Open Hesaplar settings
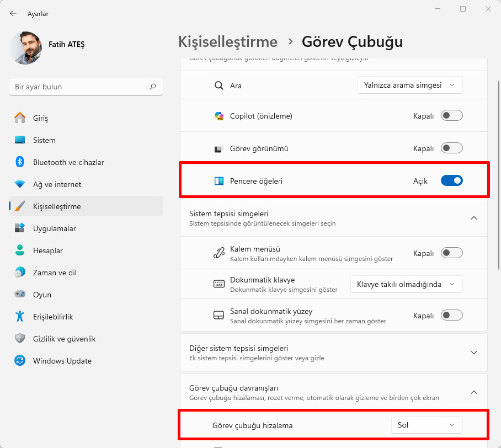Viewport: 501px width, 448px height. pyautogui.click(x=20, y=250)
